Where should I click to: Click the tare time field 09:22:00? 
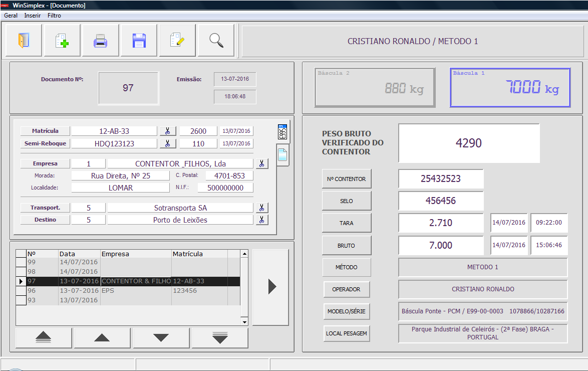click(x=549, y=223)
